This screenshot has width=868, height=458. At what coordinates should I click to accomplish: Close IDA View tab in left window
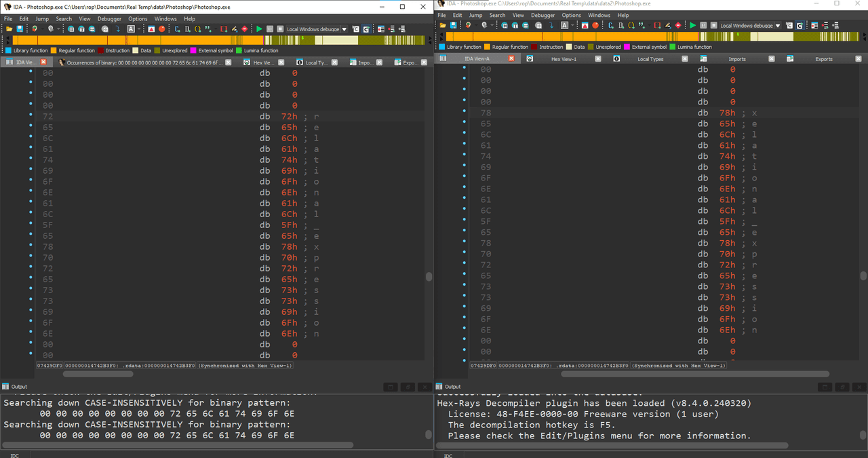43,62
